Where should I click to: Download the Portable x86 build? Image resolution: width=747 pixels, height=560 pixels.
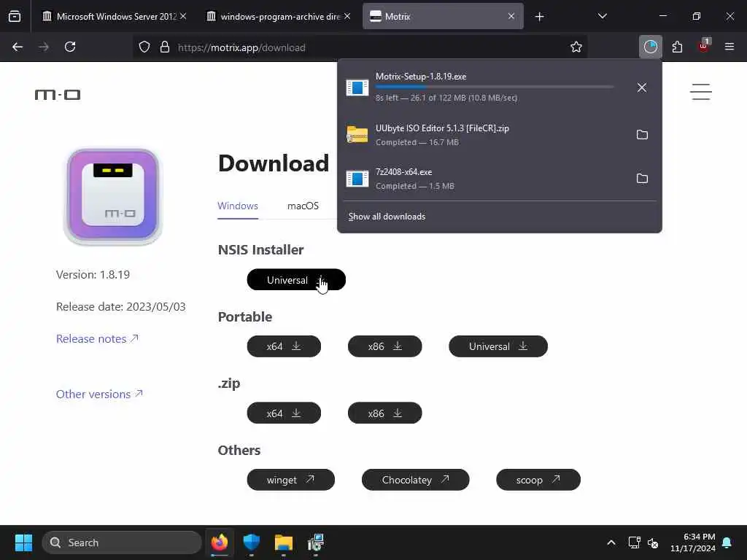385,346
